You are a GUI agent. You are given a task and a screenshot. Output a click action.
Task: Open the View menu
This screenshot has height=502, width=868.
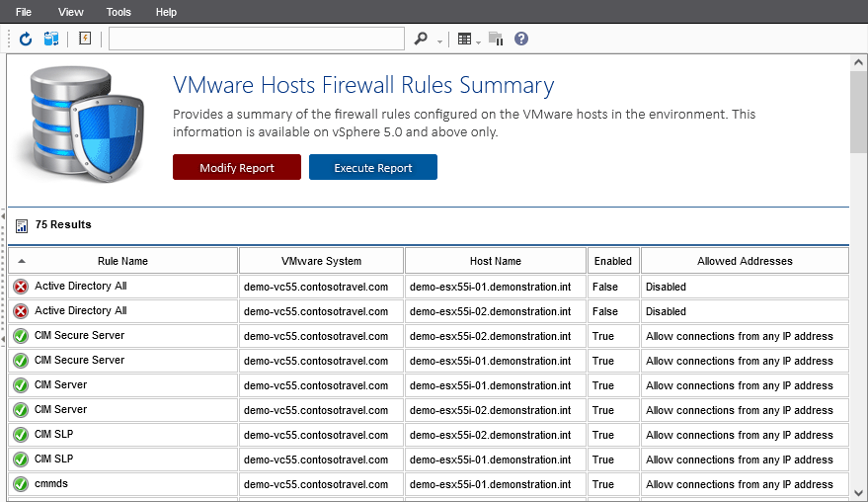click(x=70, y=12)
